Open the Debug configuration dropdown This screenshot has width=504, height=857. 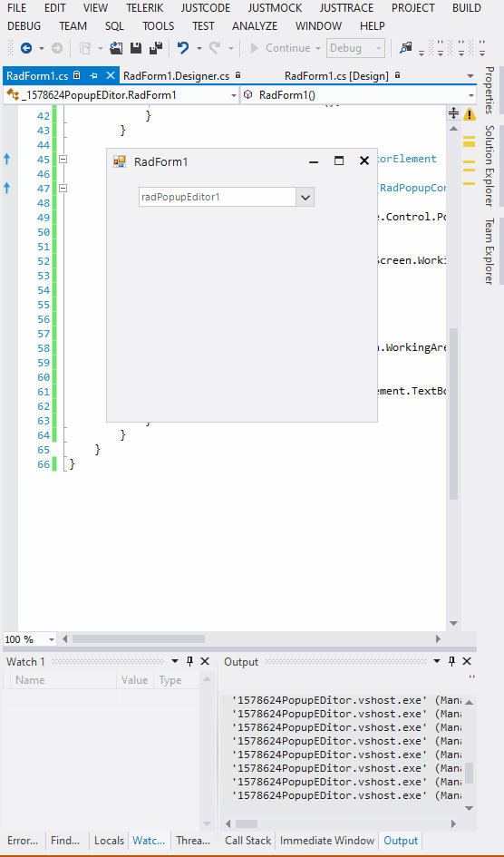(x=355, y=48)
